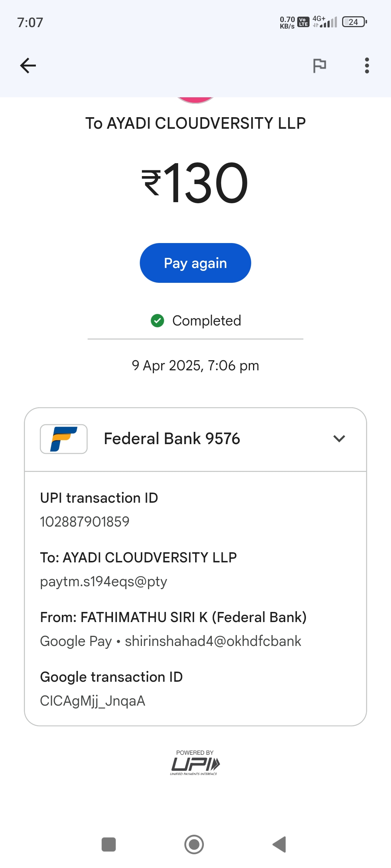Tap the back arrow icon
The height and width of the screenshot is (868, 391).
[28, 65]
